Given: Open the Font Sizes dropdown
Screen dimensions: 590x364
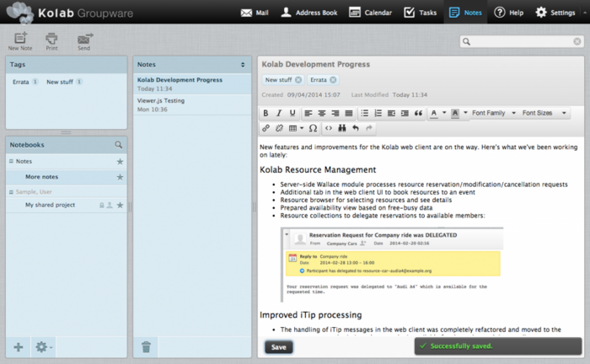Looking at the screenshot, I should [x=542, y=113].
